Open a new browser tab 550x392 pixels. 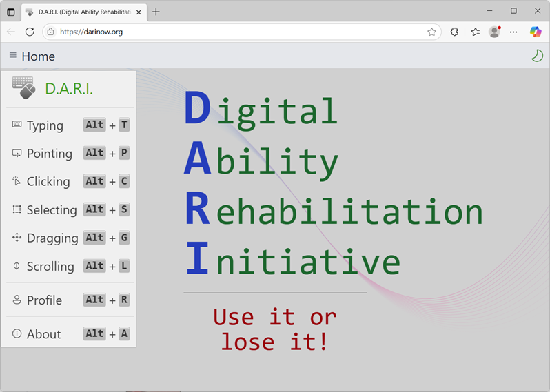(x=156, y=12)
